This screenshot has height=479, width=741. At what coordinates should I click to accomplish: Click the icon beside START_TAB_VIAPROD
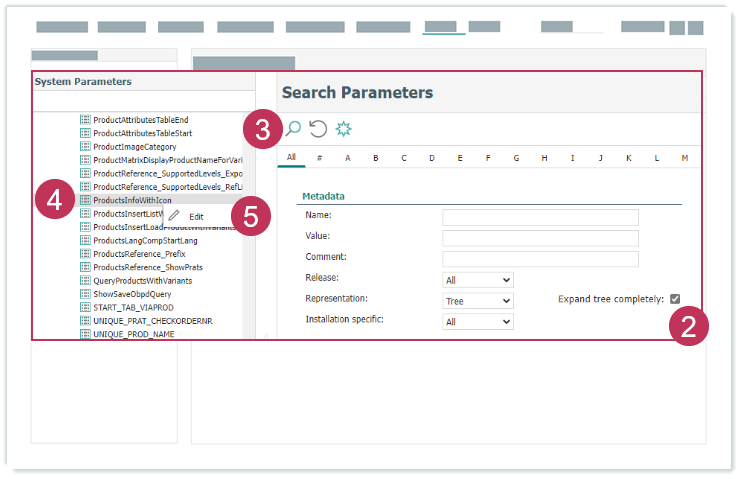(85, 308)
